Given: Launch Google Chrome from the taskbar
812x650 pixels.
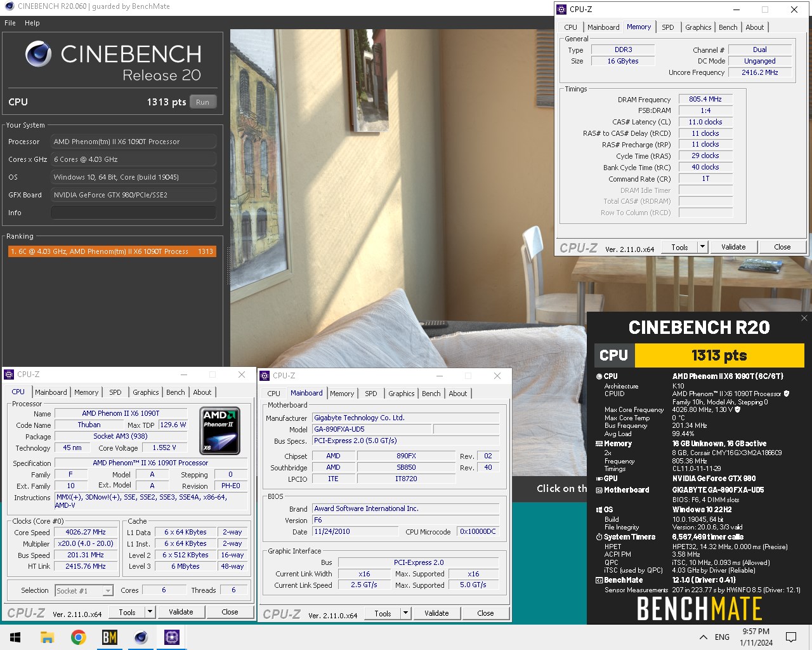Looking at the screenshot, I should point(78,637).
